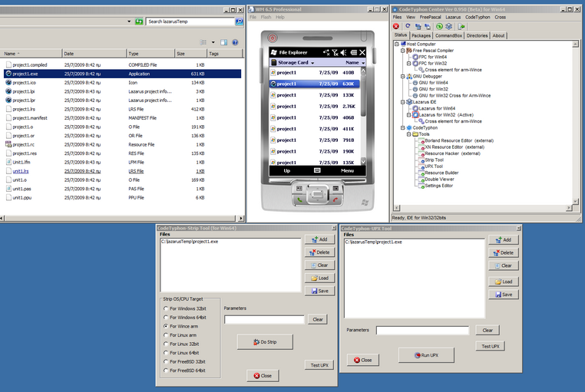Click the project1.rc resource file icon
This screenshot has width=585, height=392.
tap(8, 144)
